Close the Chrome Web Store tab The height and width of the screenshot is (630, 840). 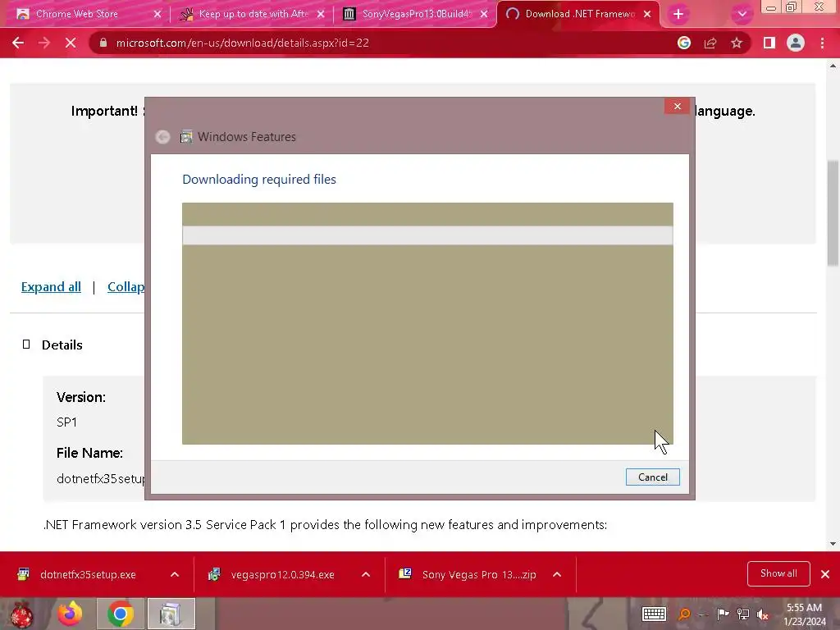157,14
